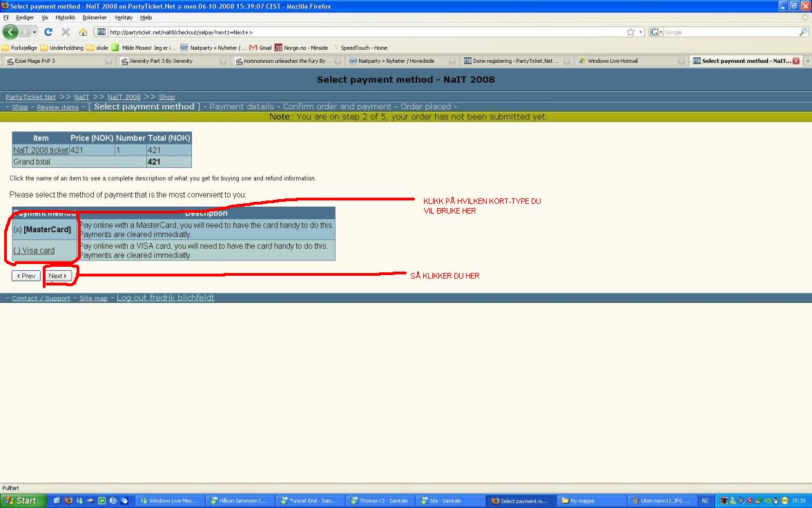Switch to Thomas<3 - Samtale taskbar window

(x=380, y=500)
